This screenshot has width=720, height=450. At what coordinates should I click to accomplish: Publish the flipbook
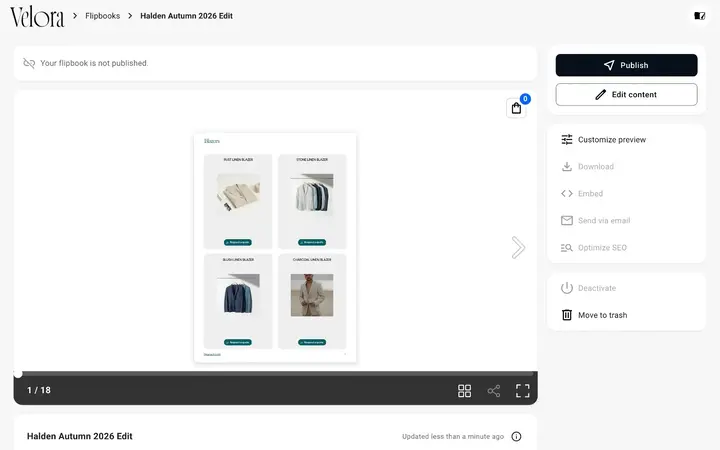coord(626,65)
